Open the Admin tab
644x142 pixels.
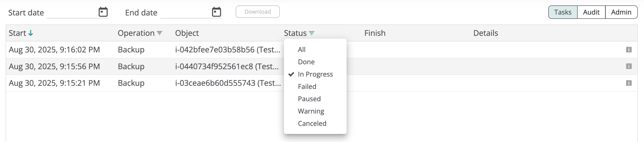click(x=621, y=12)
